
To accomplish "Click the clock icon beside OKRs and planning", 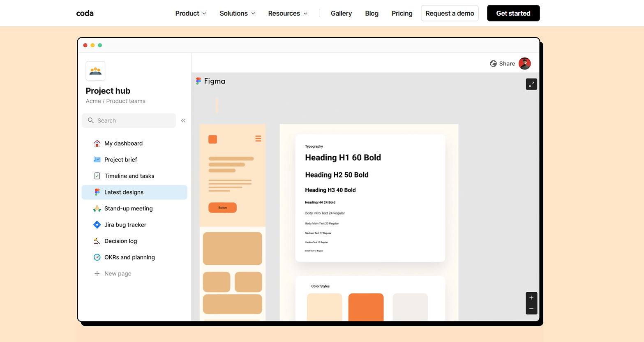I will pos(97,257).
